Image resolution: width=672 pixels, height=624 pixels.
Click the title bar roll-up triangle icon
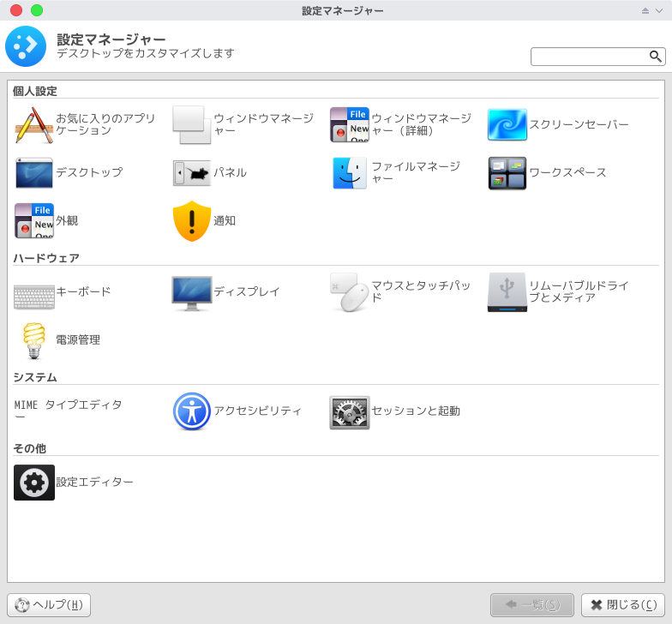645,10
